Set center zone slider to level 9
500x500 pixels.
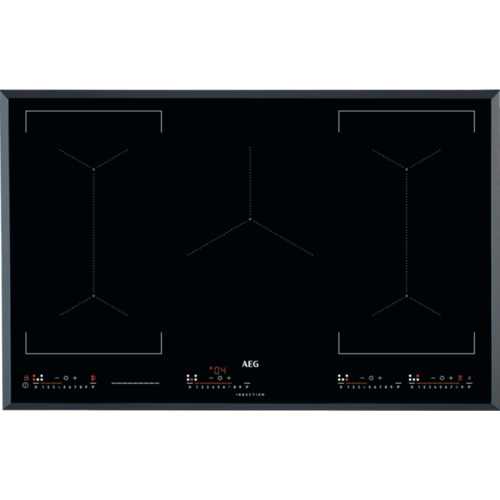240,387
